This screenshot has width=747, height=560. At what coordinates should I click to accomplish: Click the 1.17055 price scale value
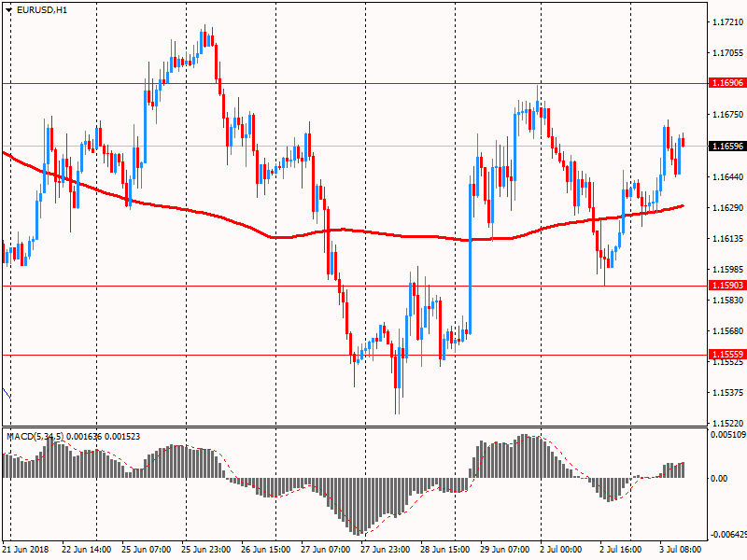pyautogui.click(x=728, y=53)
